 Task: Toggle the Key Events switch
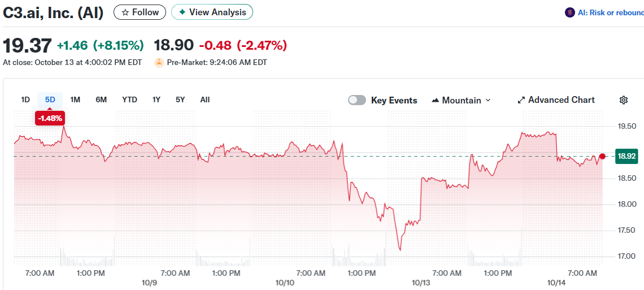pyautogui.click(x=357, y=100)
